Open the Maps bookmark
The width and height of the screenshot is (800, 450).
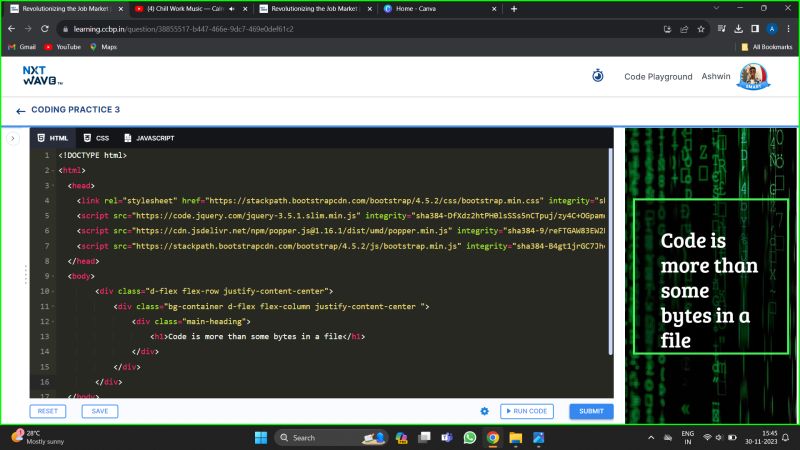click(104, 47)
